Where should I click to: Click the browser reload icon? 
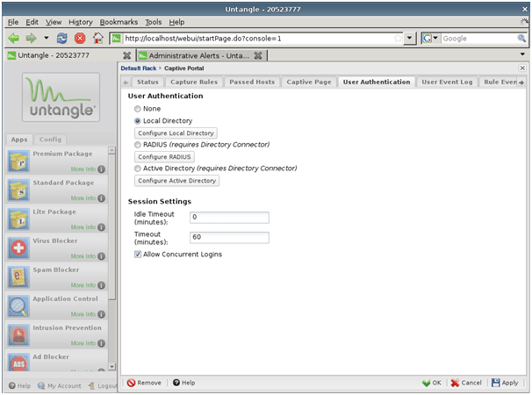62,39
